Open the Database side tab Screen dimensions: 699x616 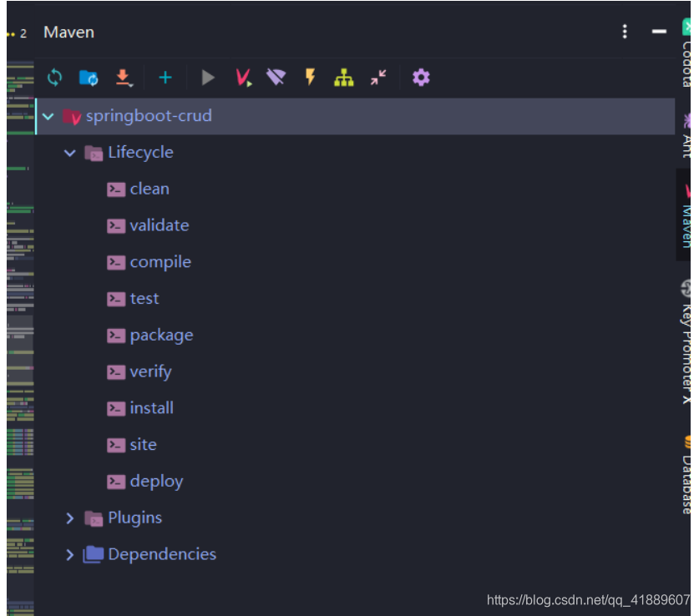[x=686, y=475]
